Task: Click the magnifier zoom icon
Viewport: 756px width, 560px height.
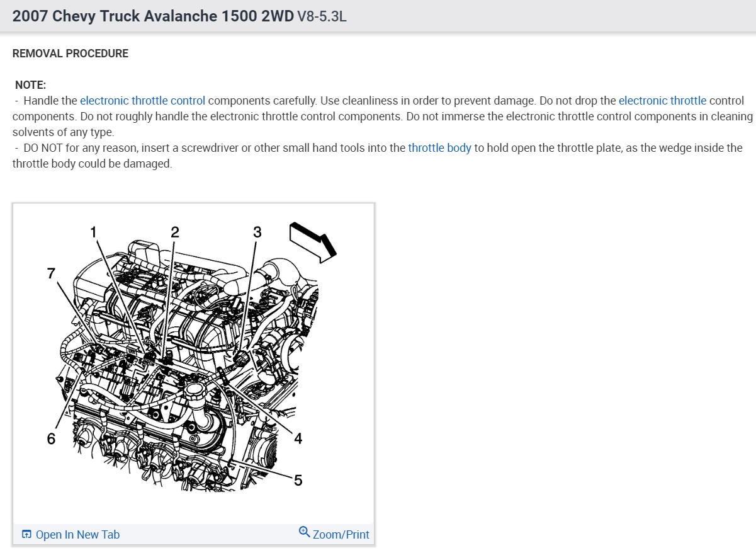Action: coord(305,532)
